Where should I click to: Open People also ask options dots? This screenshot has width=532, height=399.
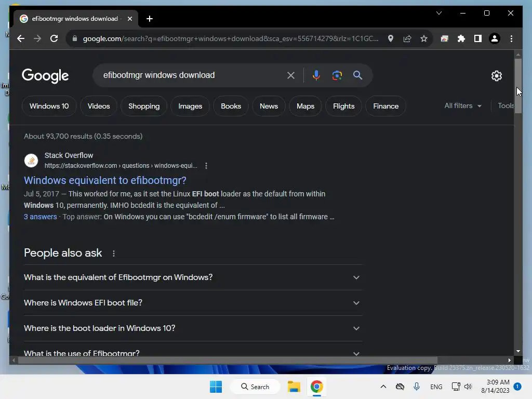[114, 254]
